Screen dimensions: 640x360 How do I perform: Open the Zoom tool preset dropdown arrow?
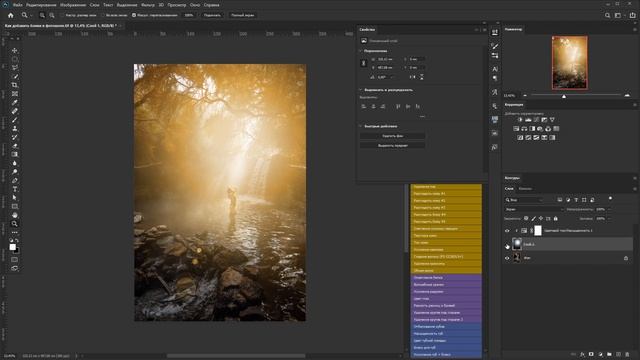pos(31,16)
